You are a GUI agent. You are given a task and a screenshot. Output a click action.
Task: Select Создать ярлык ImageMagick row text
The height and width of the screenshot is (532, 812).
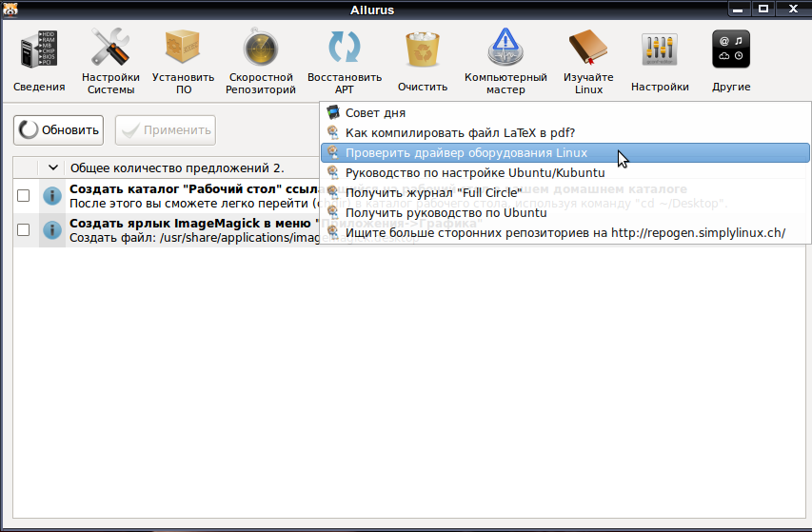(x=195, y=223)
